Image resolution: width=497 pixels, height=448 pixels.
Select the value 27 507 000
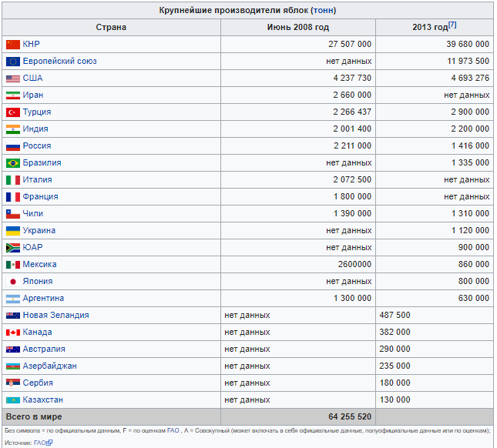pyautogui.click(x=350, y=45)
